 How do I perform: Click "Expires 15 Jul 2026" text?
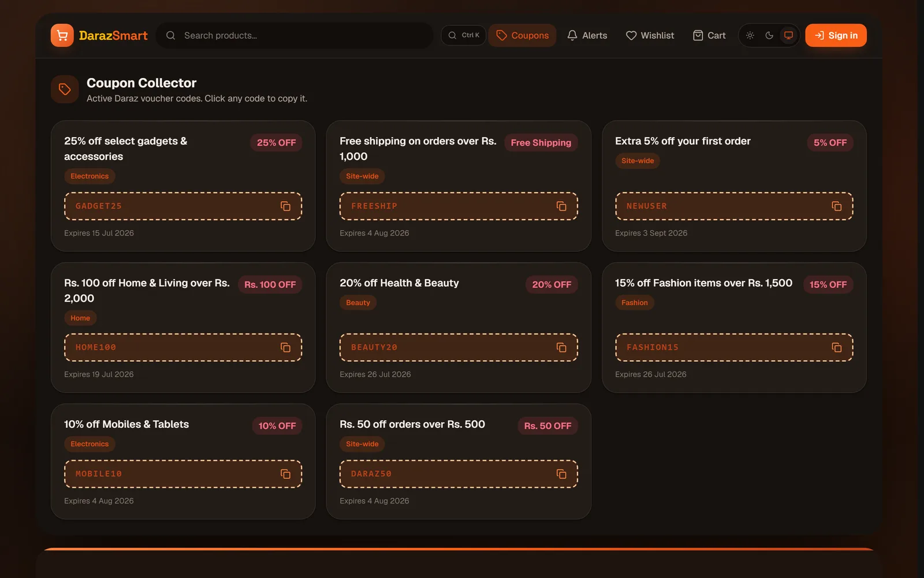(x=99, y=233)
